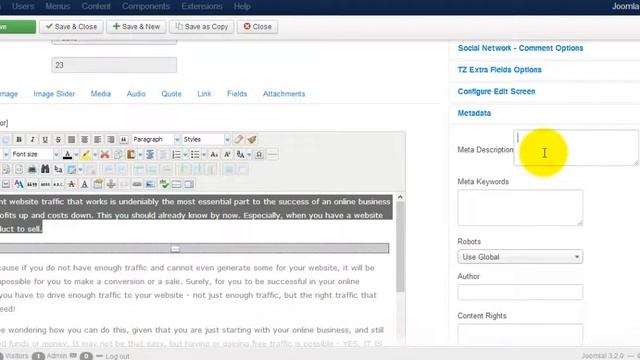Expand the bullet list style arrow
The height and width of the screenshot is (360, 640).
(204, 155)
